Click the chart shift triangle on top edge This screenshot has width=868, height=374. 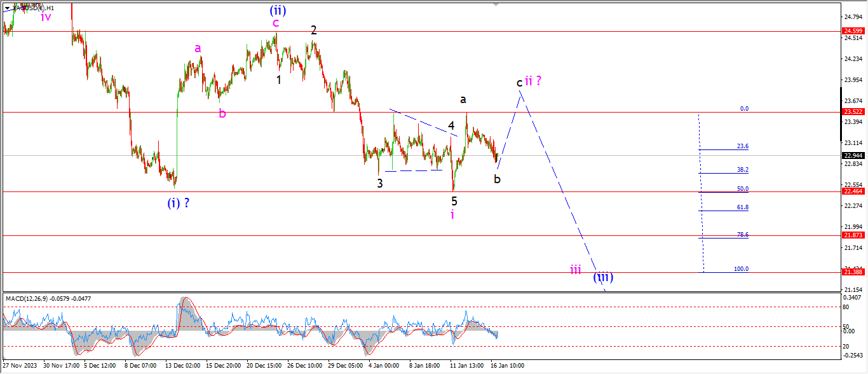point(497,5)
